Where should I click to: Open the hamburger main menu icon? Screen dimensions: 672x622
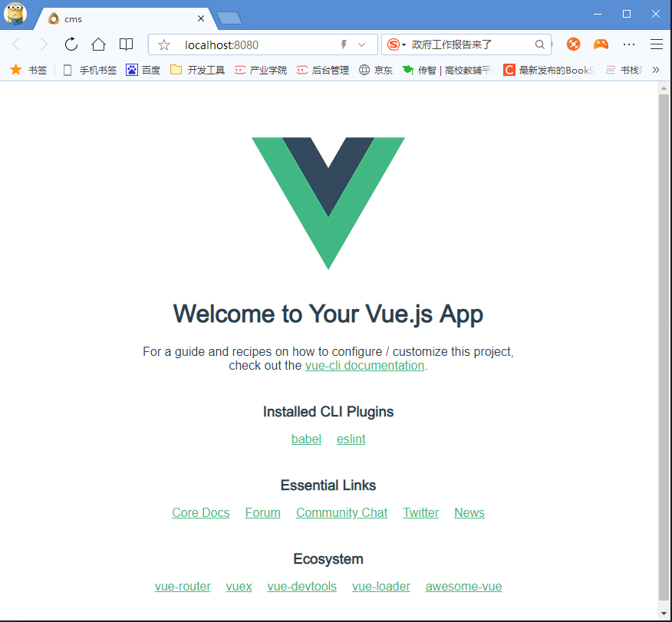(656, 44)
